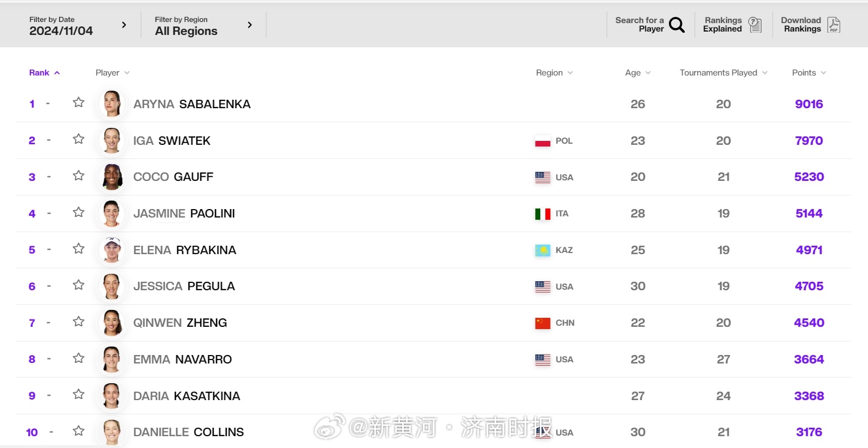Click the Kazakhstan flag in Rybakina's row
Screen dimensions: 868x448
coord(543,250)
